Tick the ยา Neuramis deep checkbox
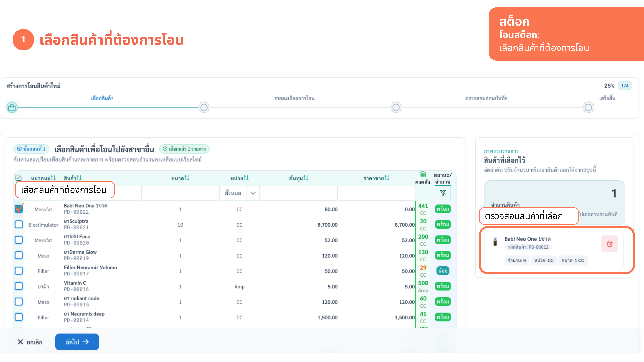644x362 pixels. 19,317
